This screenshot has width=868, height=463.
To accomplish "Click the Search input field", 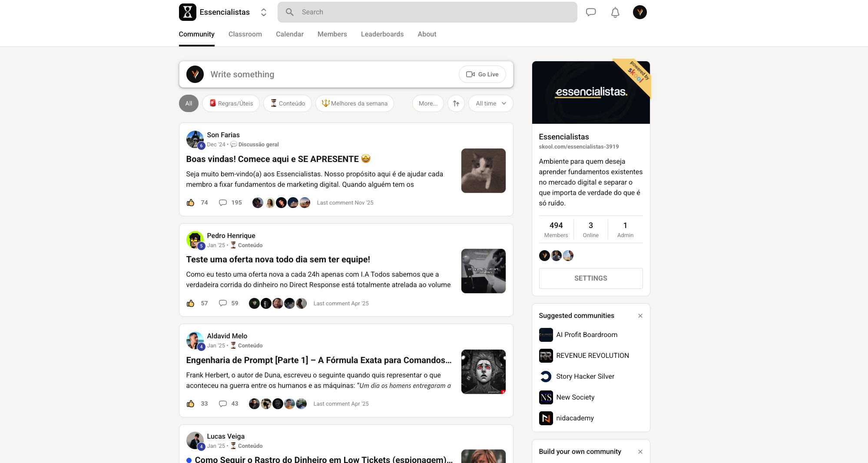I will (427, 12).
